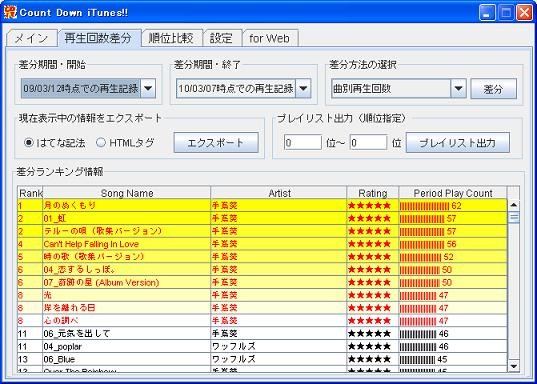Click the Artist column header
The height and width of the screenshot is (384, 537).
(x=279, y=193)
